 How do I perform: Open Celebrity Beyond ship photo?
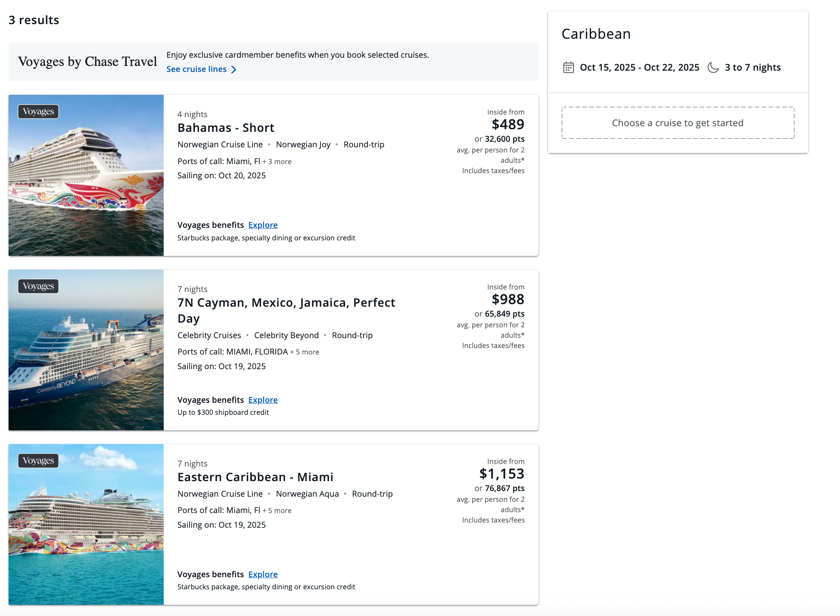tap(86, 358)
